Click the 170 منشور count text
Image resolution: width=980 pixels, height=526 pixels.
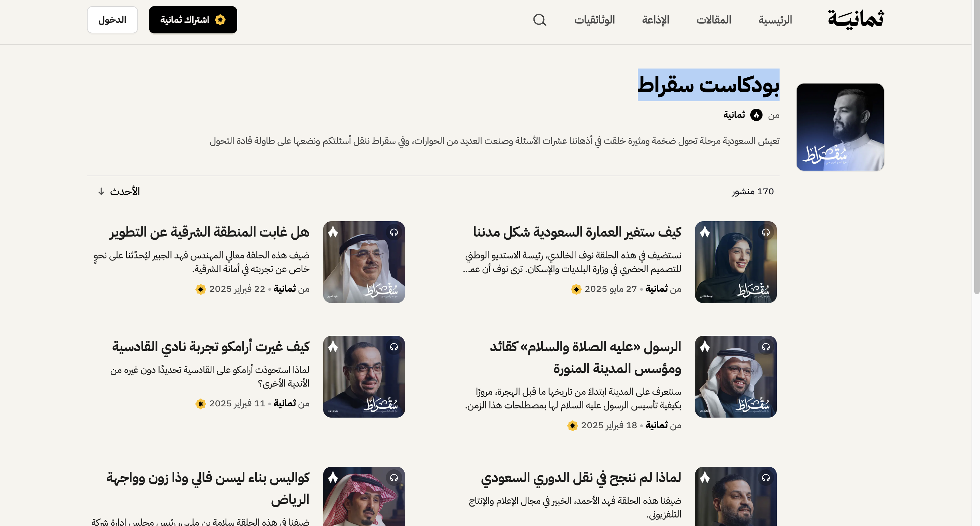pos(753,191)
